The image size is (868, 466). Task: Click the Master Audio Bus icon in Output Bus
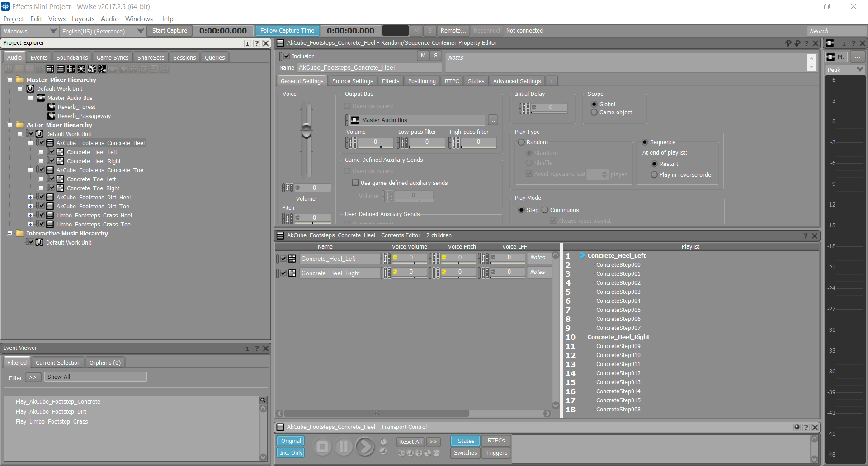355,120
